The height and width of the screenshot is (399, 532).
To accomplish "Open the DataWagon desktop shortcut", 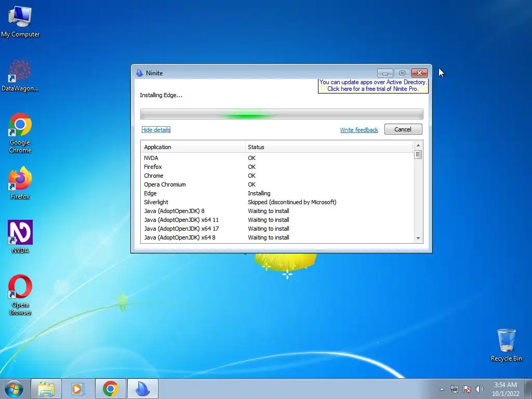I will (20, 75).
